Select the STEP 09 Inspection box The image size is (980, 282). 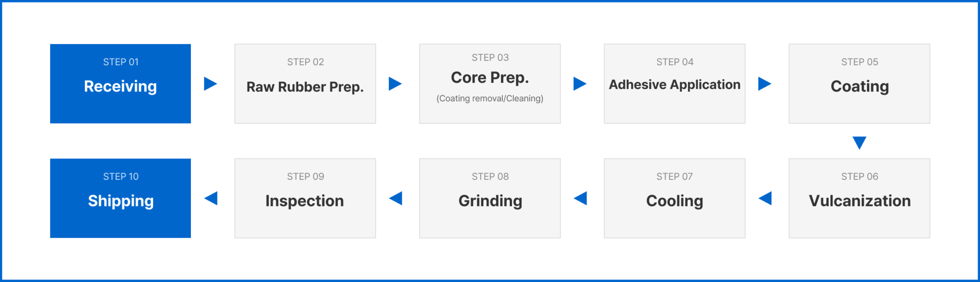pos(305,198)
